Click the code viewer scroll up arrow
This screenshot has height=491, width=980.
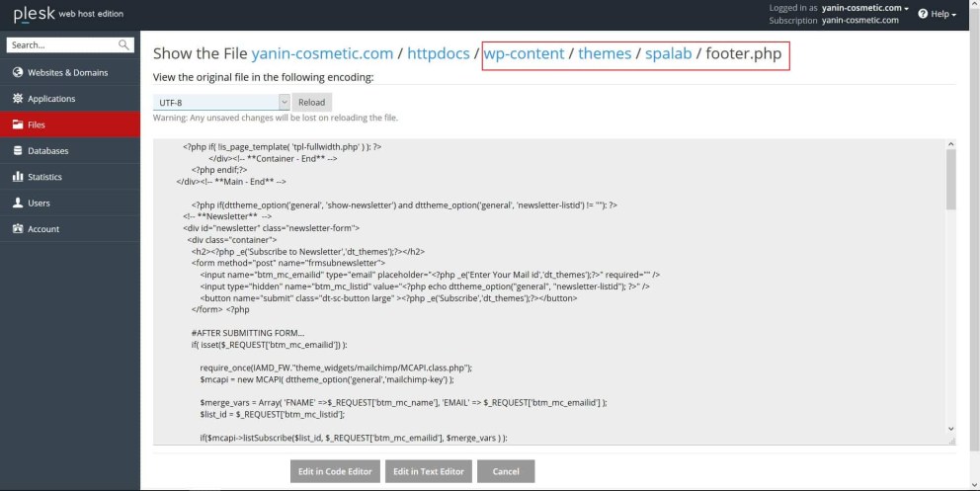coord(950,144)
